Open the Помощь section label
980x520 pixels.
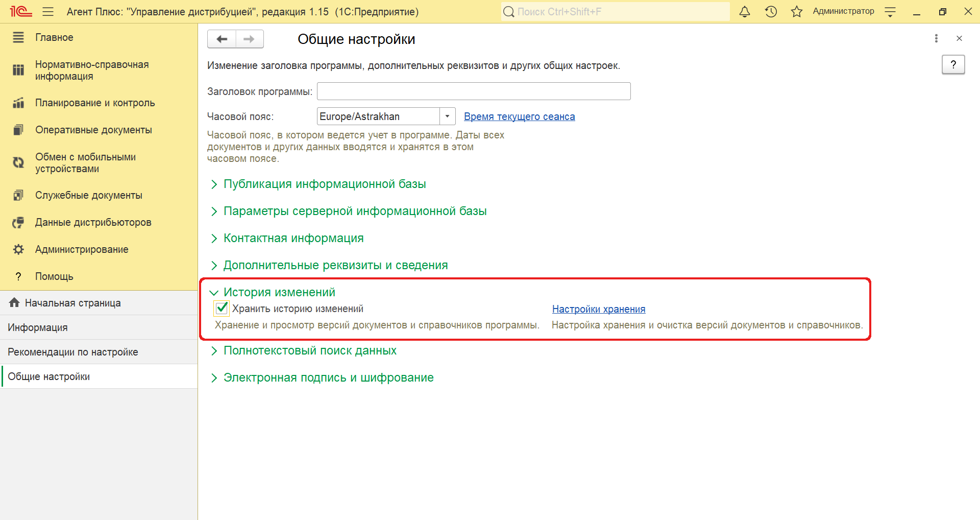click(54, 276)
